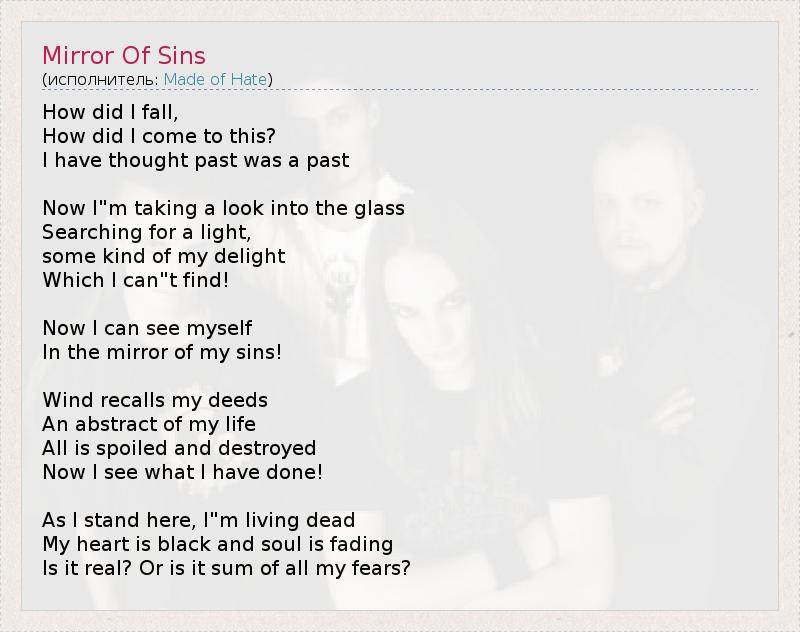Click the line some kind of my delight
Image resolution: width=800 pixels, height=632 pixels.
[x=164, y=256]
